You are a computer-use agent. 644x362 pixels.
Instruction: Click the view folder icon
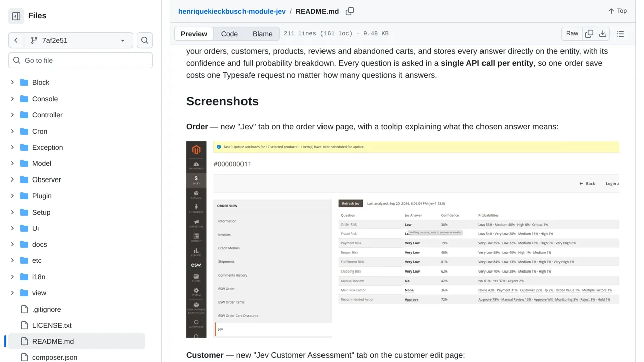24,293
